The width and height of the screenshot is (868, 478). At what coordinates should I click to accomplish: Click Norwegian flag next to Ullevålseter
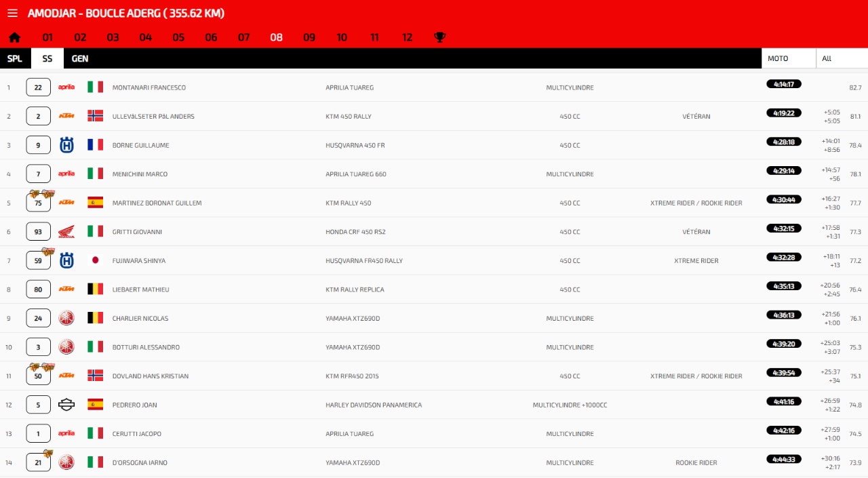point(95,117)
